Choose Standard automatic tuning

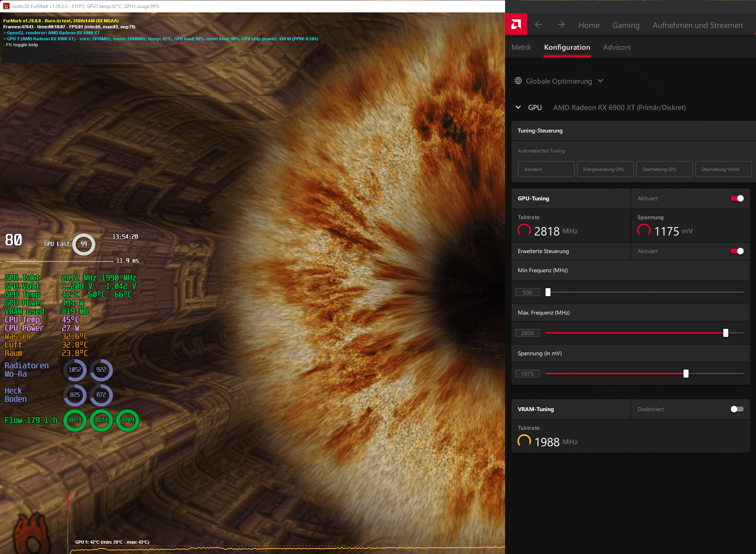pyautogui.click(x=546, y=169)
